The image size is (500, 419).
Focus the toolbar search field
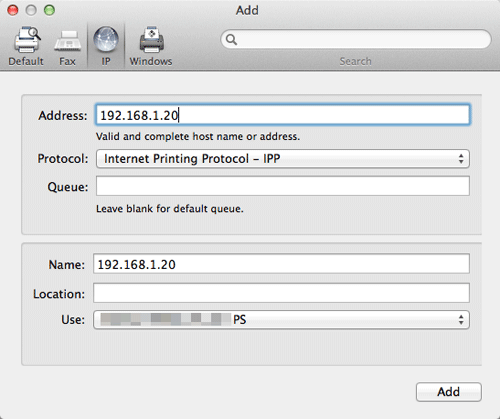click(356, 39)
